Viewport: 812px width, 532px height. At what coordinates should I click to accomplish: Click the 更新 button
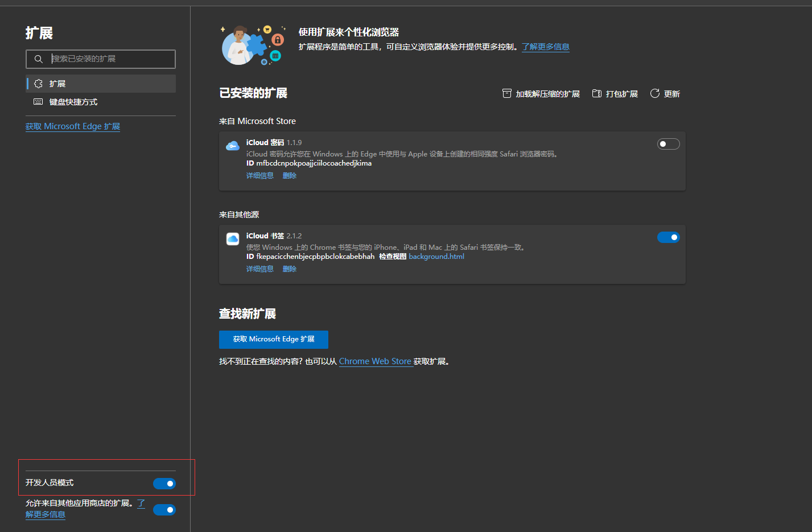[x=665, y=94]
